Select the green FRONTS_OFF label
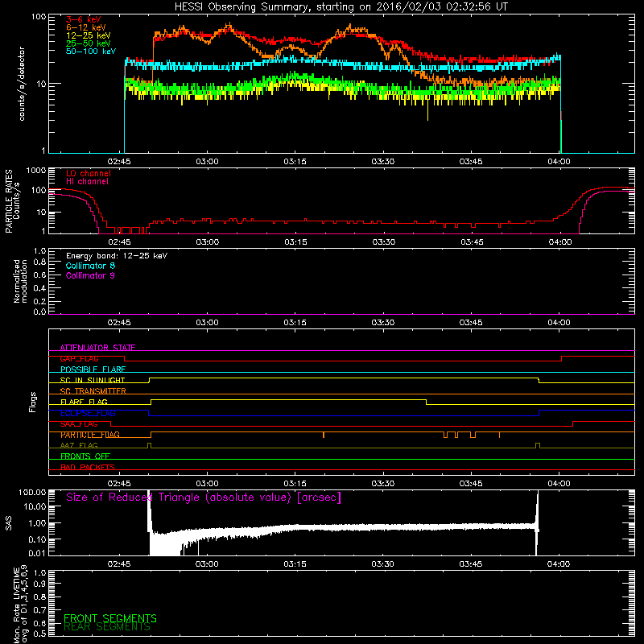 [x=85, y=456]
